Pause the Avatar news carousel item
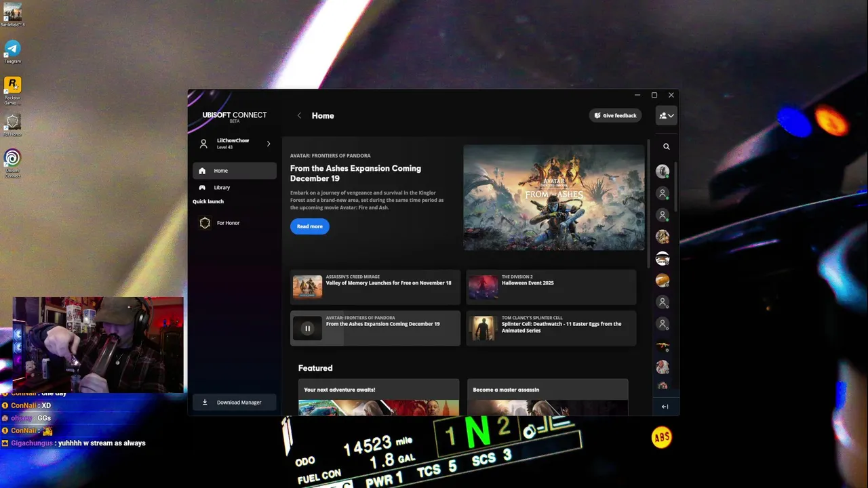This screenshot has height=488, width=868. (x=307, y=329)
